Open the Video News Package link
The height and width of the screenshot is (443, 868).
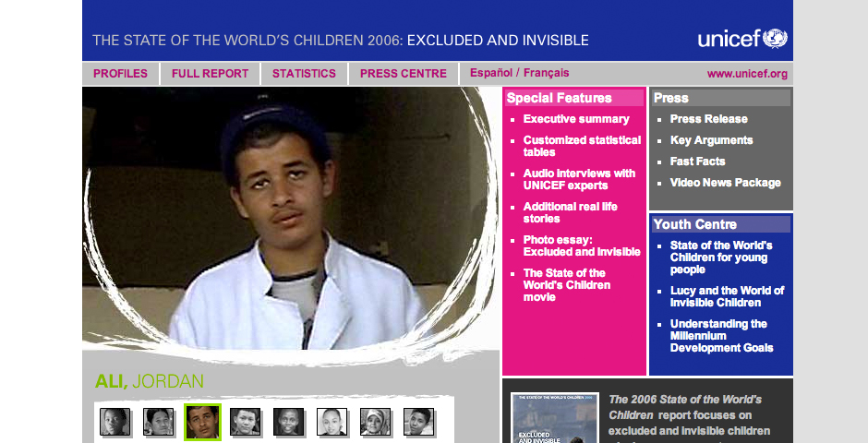pyautogui.click(x=725, y=183)
